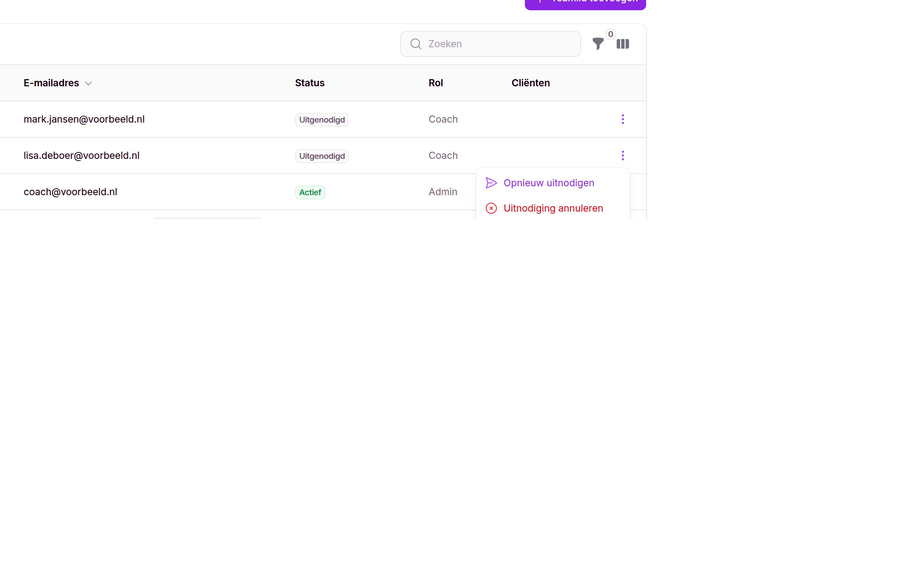The width and height of the screenshot is (911, 588).
Task: Click Uitgenodigd badge for mark.jansen
Action: pyautogui.click(x=322, y=120)
